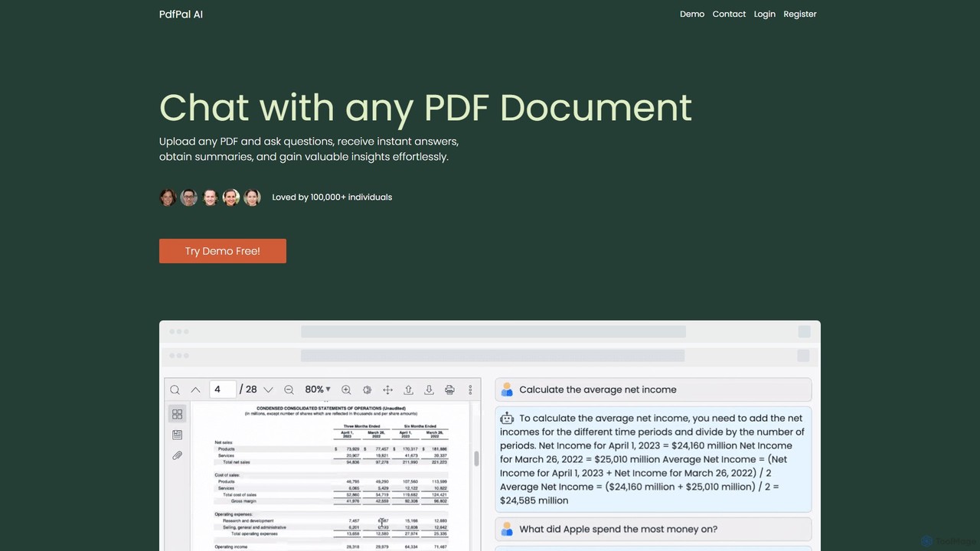Click the user avatar beside 'What did Apple spend'
Viewport: 980px width, 551px height.
[x=507, y=529]
